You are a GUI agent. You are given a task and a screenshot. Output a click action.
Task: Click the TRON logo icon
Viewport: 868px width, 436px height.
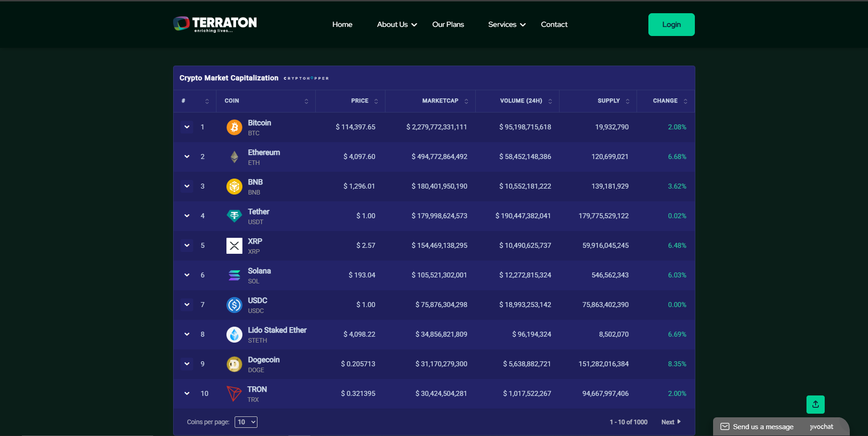pyautogui.click(x=234, y=394)
